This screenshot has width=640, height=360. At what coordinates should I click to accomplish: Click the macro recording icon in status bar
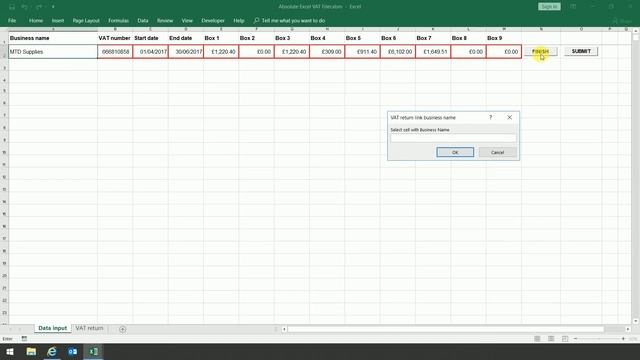tap(24, 339)
